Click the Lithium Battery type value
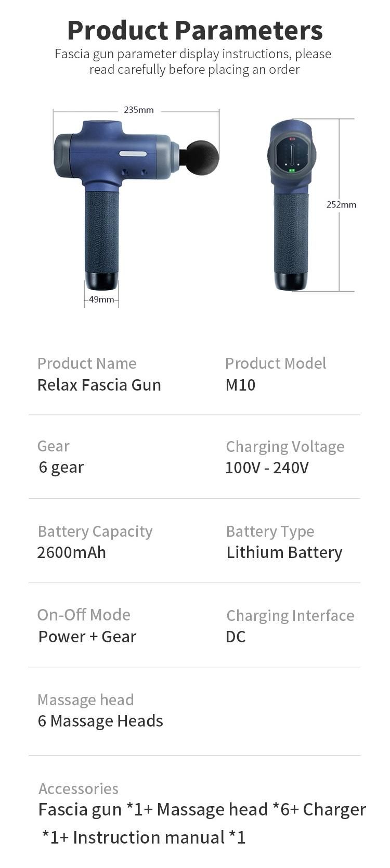390x868 pixels. [284, 552]
